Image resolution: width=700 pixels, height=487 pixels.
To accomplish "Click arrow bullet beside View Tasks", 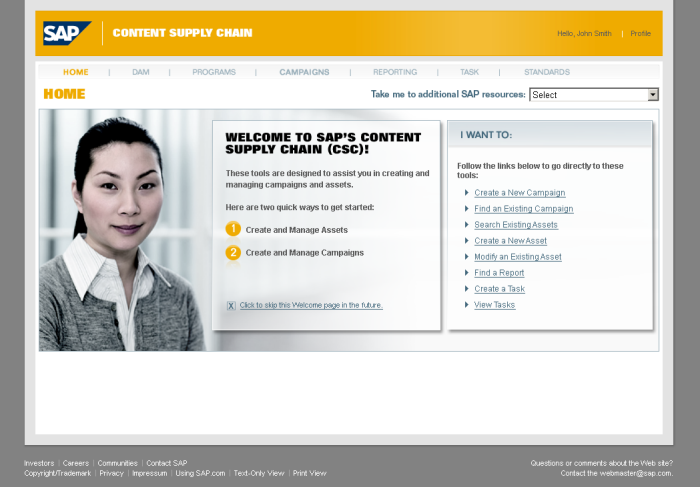I will coord(466,305).
